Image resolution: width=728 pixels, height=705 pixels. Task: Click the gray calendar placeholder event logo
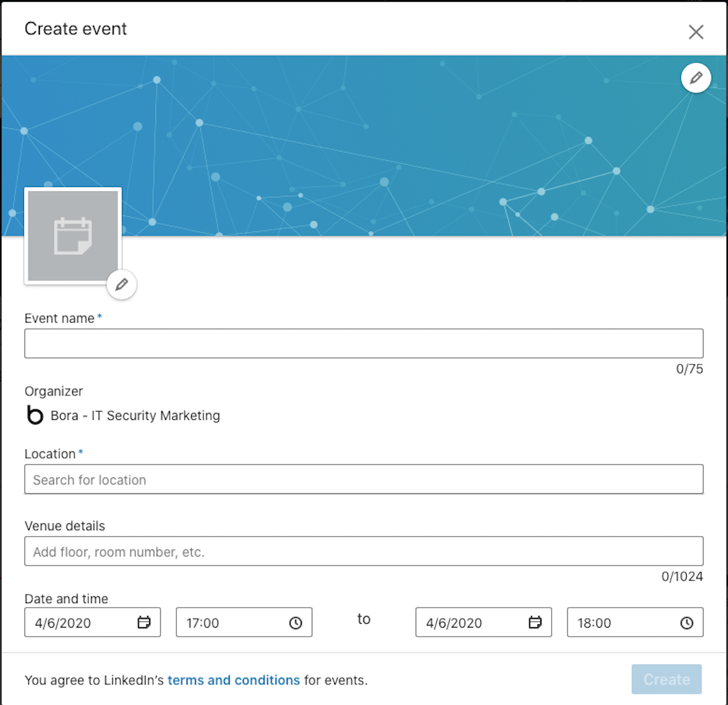(x=72, y=236)
